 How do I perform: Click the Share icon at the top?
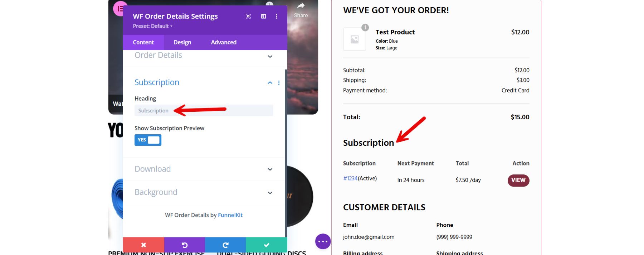(300, 6)
